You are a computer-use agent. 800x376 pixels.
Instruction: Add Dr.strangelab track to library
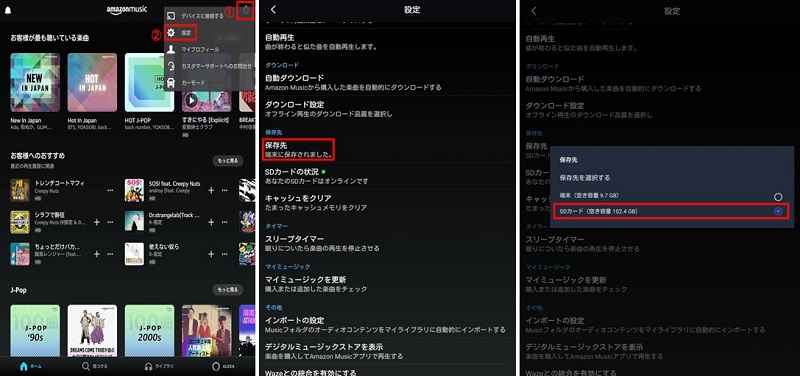211,222
